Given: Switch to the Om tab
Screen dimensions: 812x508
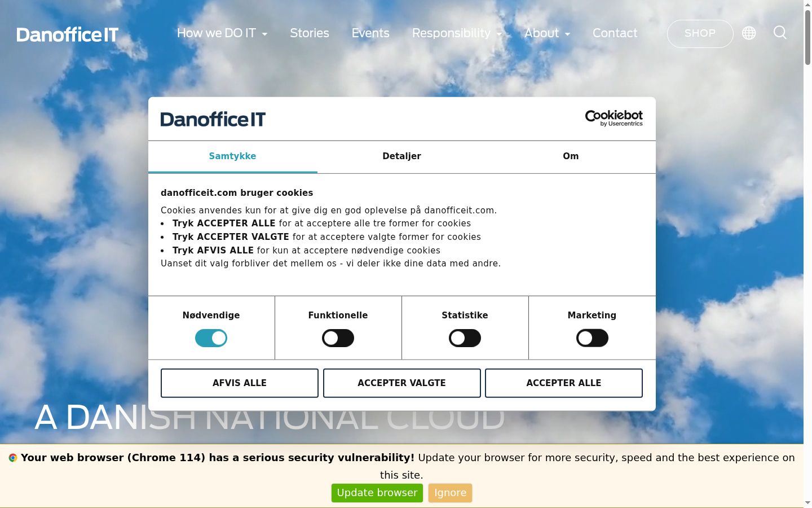Looking at the screenshot, I should click(571, 156).
